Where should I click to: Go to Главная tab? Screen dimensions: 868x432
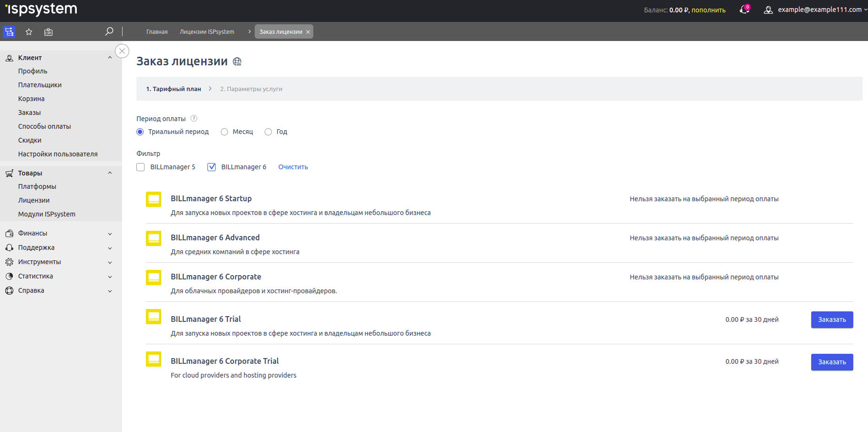click(x=157, y=32)
